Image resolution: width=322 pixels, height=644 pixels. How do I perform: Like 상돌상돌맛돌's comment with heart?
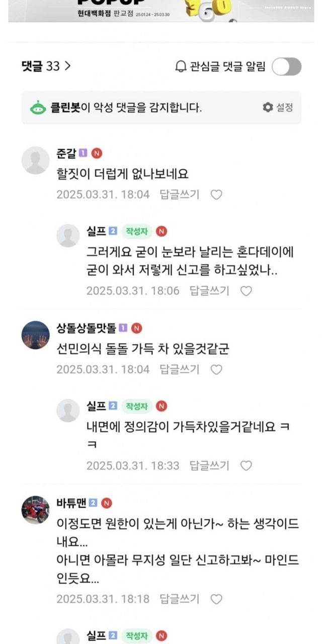point(216,370)
